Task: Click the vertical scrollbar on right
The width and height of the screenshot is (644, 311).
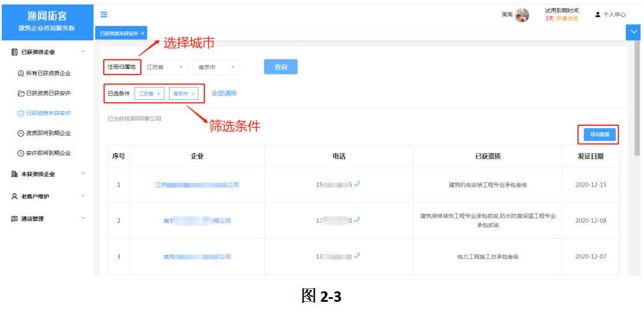Action: coord(637,98)
